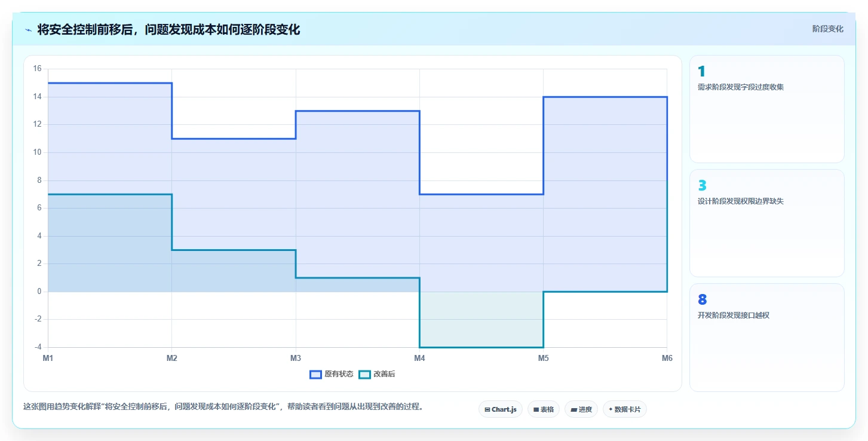Click the lightning icon beside the title
The width and height of the screenshot is (868, 441).
tap(28, 30)
